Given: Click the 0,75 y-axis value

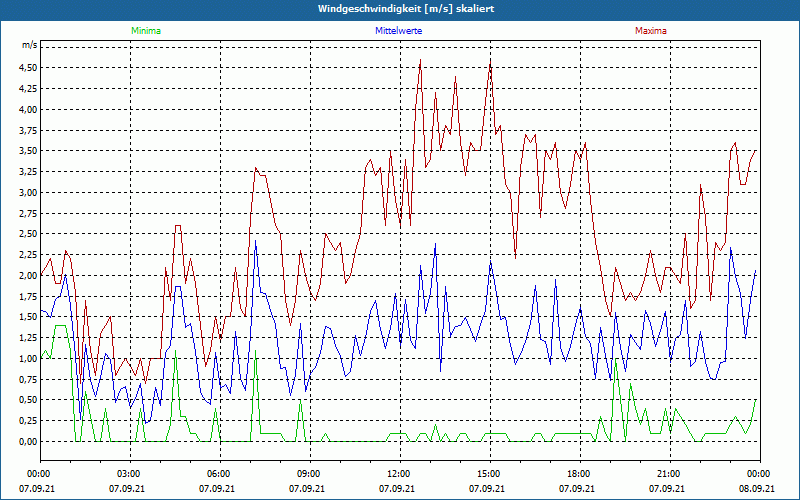Looking at the screenshot, I should pos(28,380).
